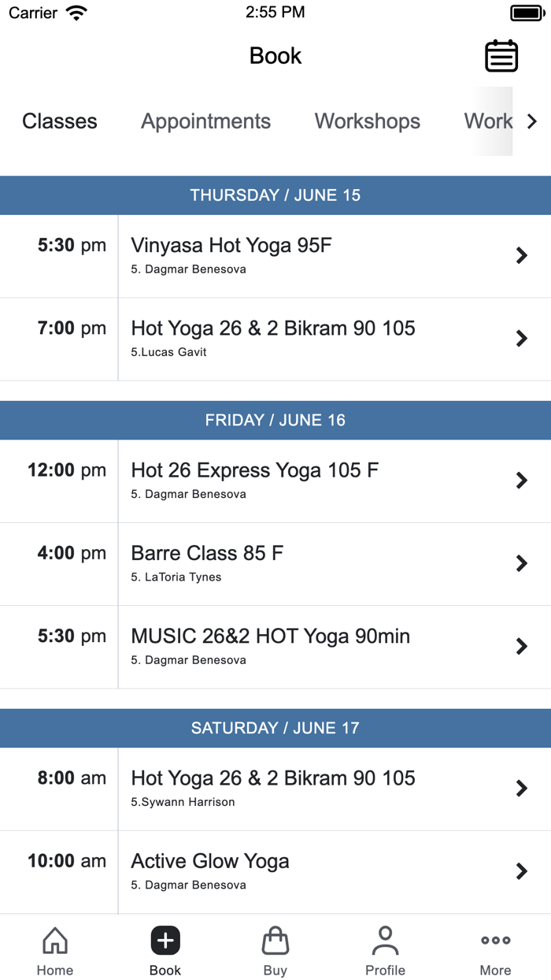Switch to the Appointments tab
The image size is (551, 980).
click(205, 121)
